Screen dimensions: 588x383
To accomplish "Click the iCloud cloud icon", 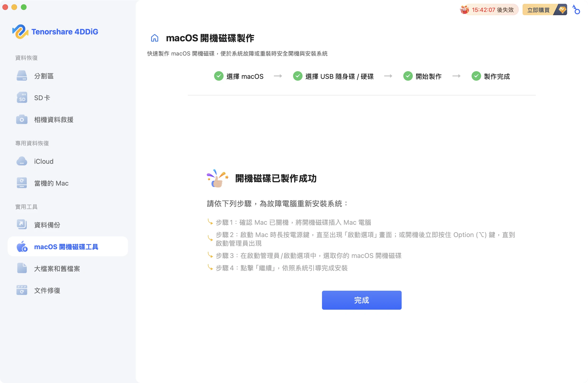I will pyautogui.click(x=22, y=161).
